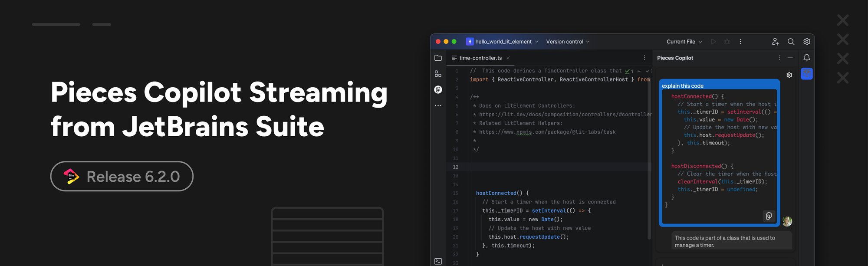Click 'Pieces Copilot Streaming' headline text
868x266 pixels.
(219, 92)
